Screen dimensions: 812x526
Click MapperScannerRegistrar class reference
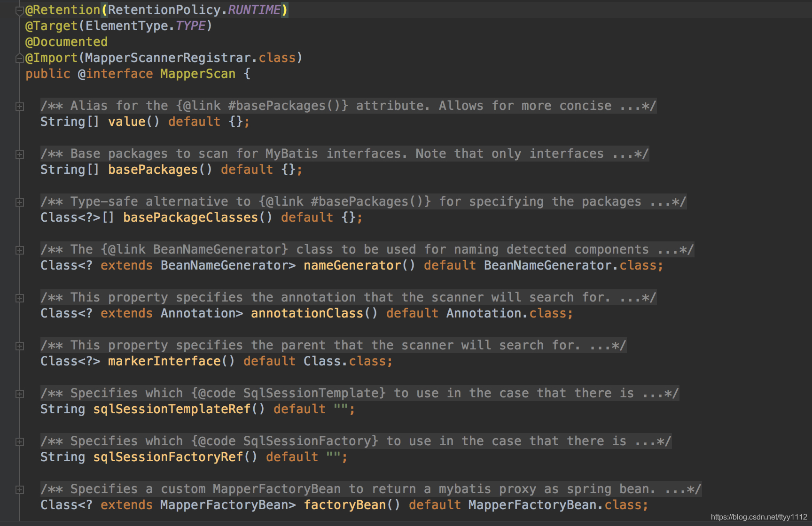tap(168, 58)
